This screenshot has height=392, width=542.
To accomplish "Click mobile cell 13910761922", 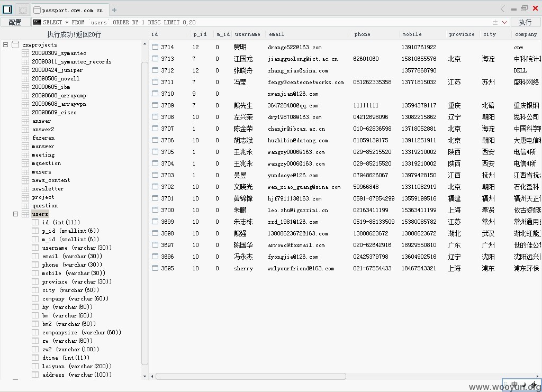I will pyautogui.click(x=419, y=47).
